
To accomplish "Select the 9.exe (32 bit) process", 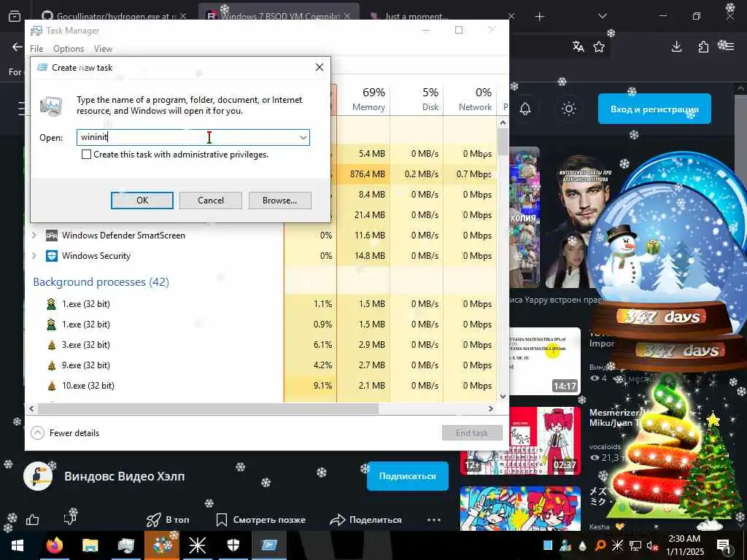I will (x=86, y=365).
